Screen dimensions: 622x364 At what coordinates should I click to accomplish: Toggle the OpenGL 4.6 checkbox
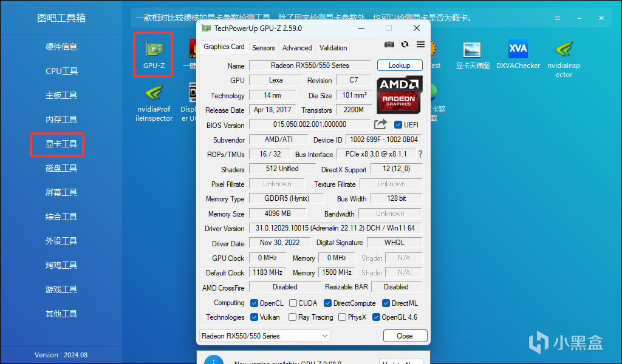pyautogui.click(x=376, y=317)
